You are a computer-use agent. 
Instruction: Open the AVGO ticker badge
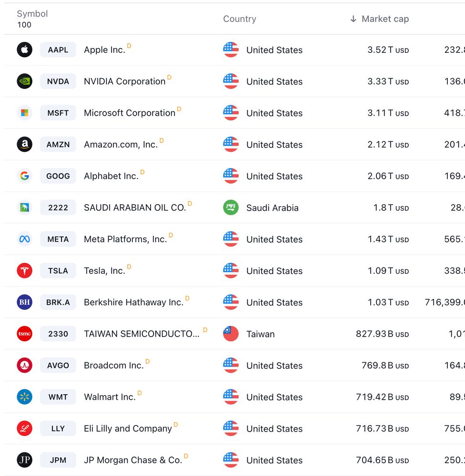coord(58,366)
